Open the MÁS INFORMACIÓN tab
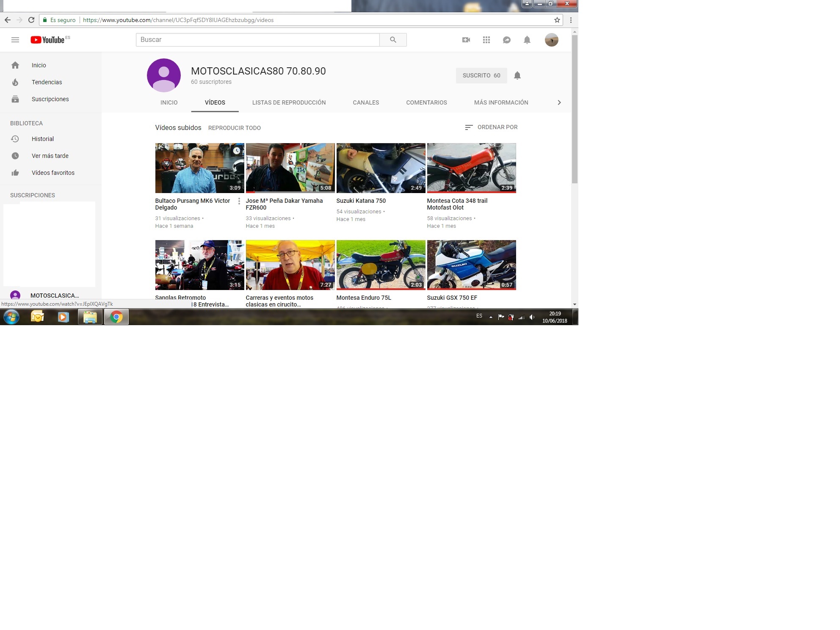Screen dimensions: 840x630 tap(501, 102)
